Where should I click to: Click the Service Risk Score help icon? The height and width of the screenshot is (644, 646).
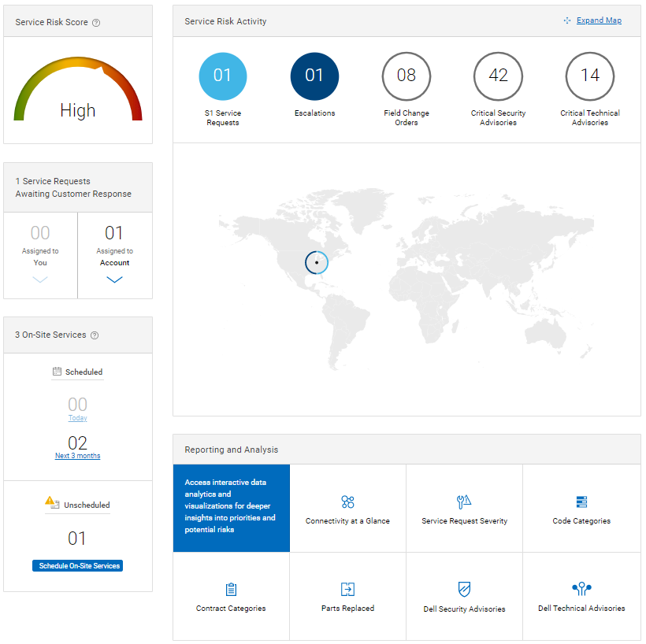96,23
